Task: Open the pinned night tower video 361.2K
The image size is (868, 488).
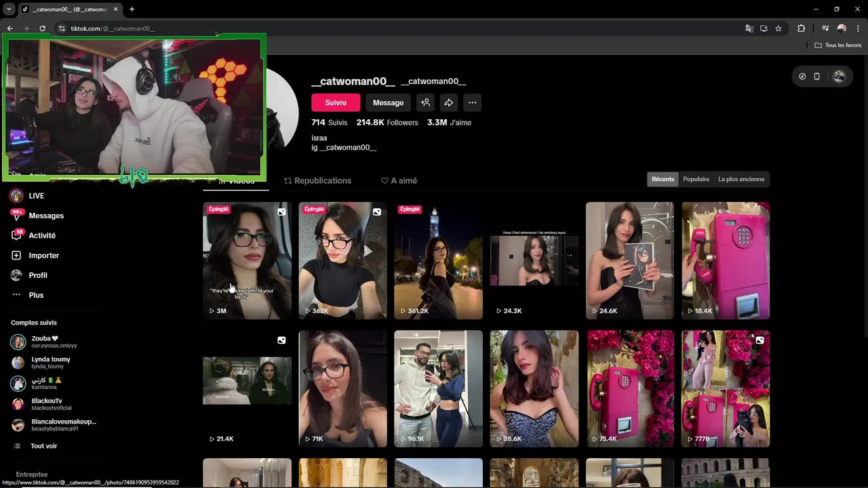Action: 438,260
